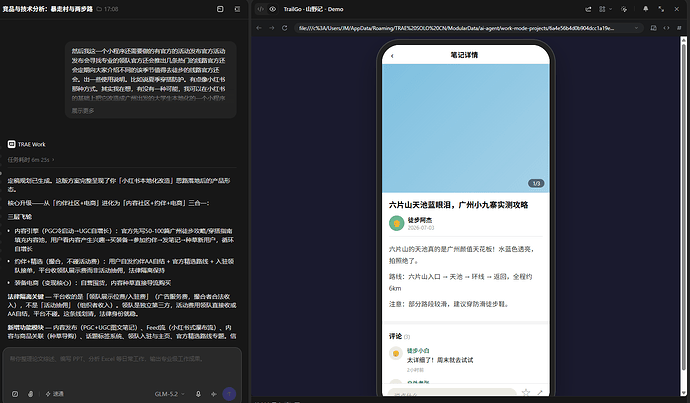Select the 评论 comments heading

pyautogui.click(x=395, y=336)
